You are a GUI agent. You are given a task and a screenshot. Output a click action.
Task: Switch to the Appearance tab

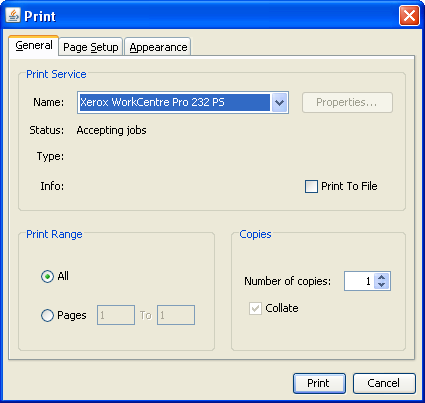coord(158,47)
